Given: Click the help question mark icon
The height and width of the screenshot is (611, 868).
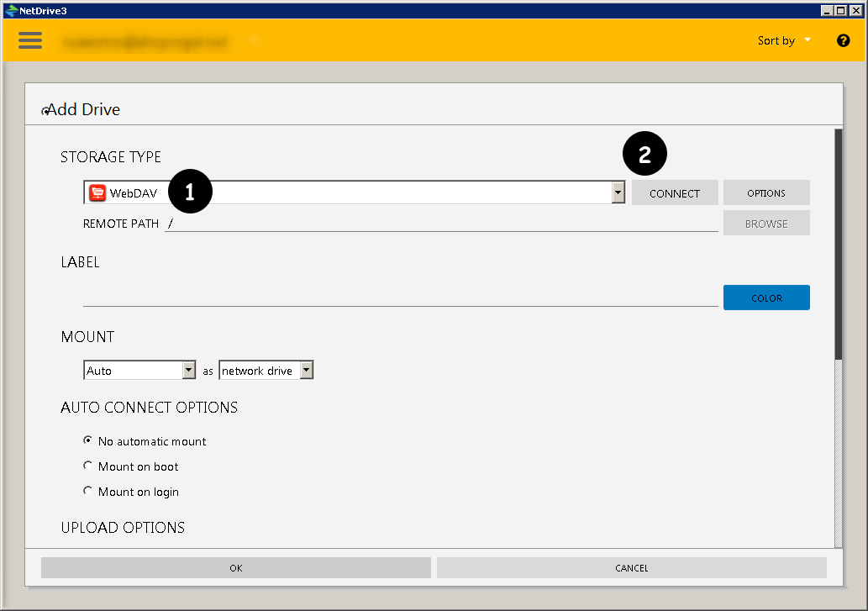Looking at the screenshot, I should [843, 40].
